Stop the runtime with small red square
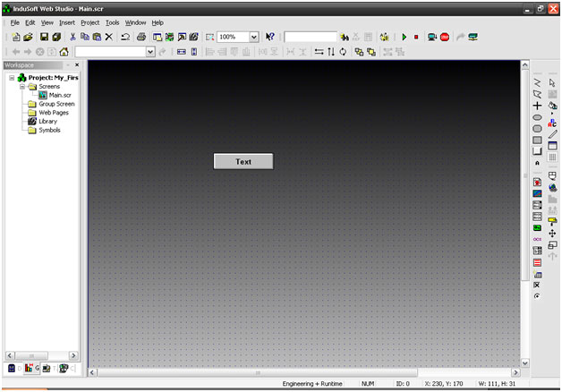 point(416,37)
